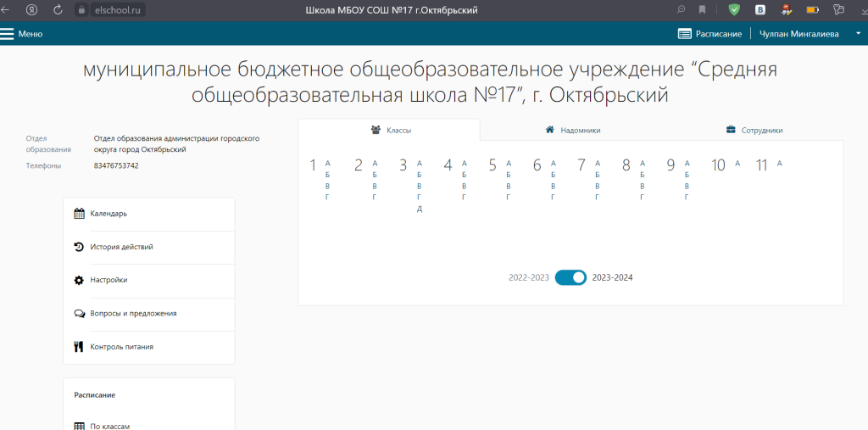Open class 10А
Viewport: 868px width, 430px height.
737,164
